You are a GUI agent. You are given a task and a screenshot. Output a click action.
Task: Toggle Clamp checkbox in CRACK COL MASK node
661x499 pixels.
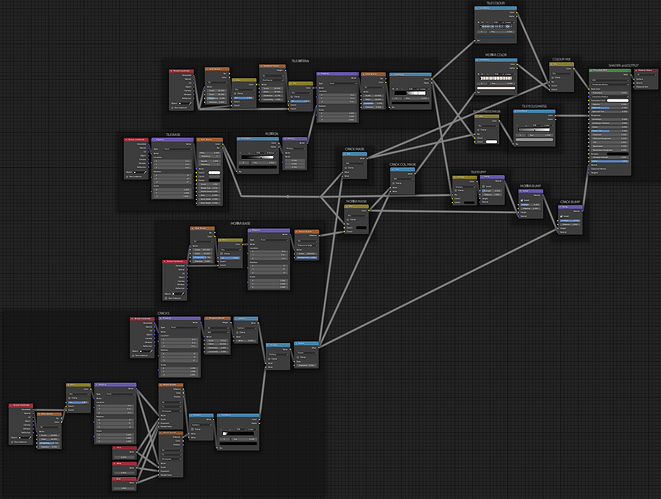pyautogui.click(x=394, y=183)
